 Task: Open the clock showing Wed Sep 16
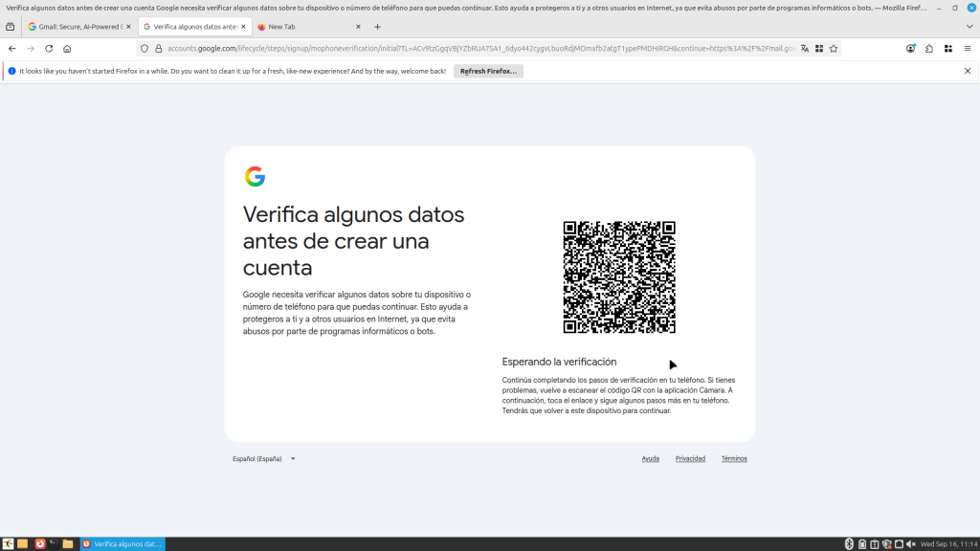pos(949,544)
